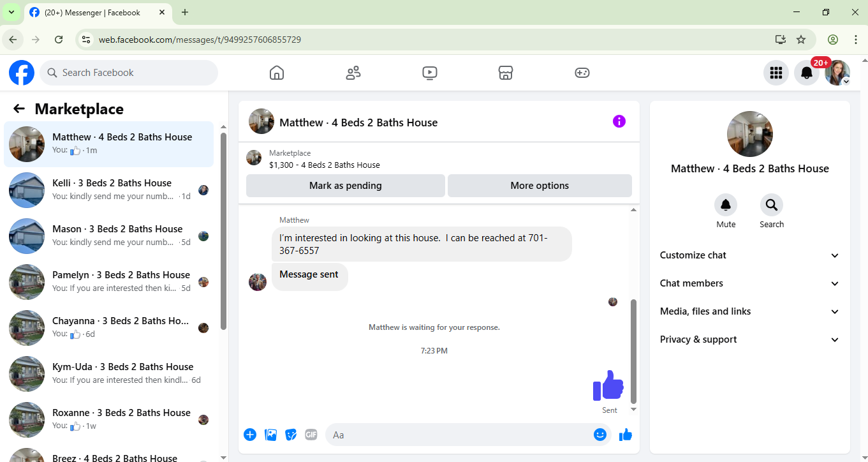Open Chrome's three-dot menu
868x462 pixels.
(x=856, y=40)
